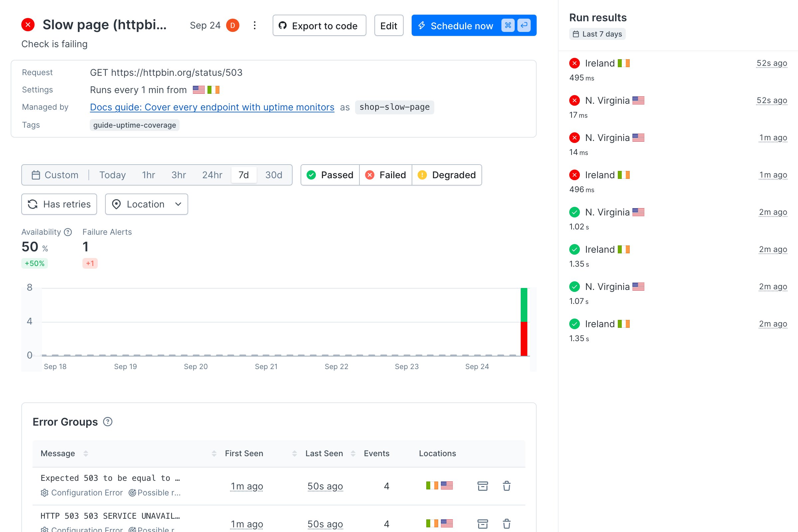
Task: Open the N. Virginia 14 ms failed run
Action: point(678,145)
